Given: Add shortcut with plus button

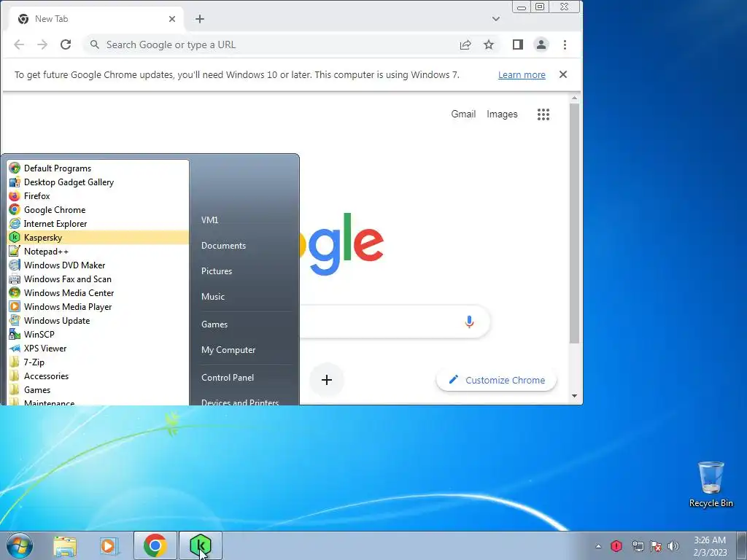Looking at the screenshot, I should click(x=327, y=380).
